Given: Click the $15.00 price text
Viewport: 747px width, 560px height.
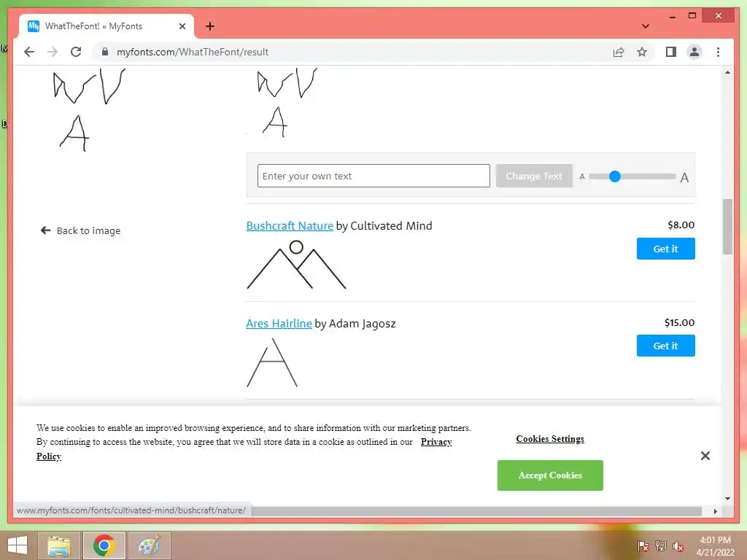Looking at the screenshot, I should click(679, 322).
